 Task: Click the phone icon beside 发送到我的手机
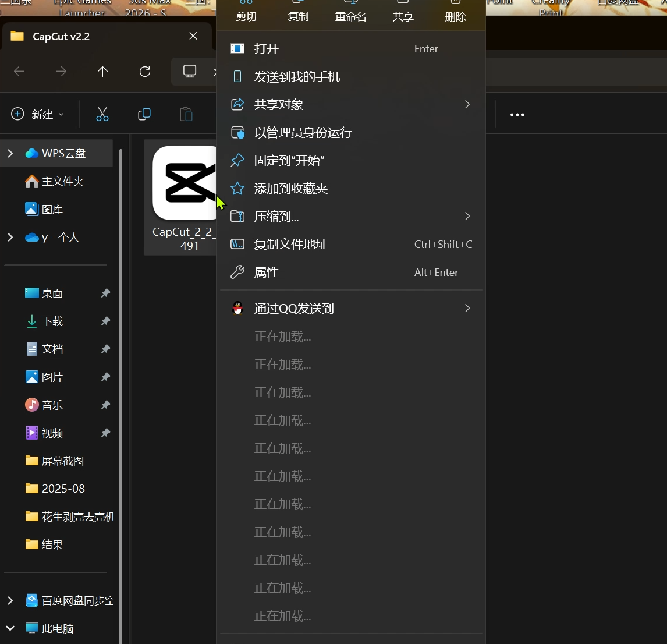pyautogui.click(x=237, y=77)
